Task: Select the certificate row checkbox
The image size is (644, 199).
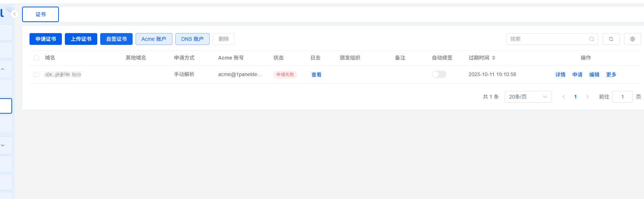Action: pos(36,74)
